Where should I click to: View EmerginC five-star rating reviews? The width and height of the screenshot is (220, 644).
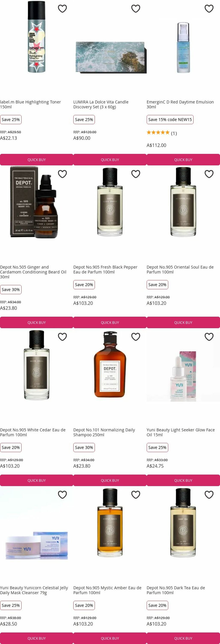point(162,133)
